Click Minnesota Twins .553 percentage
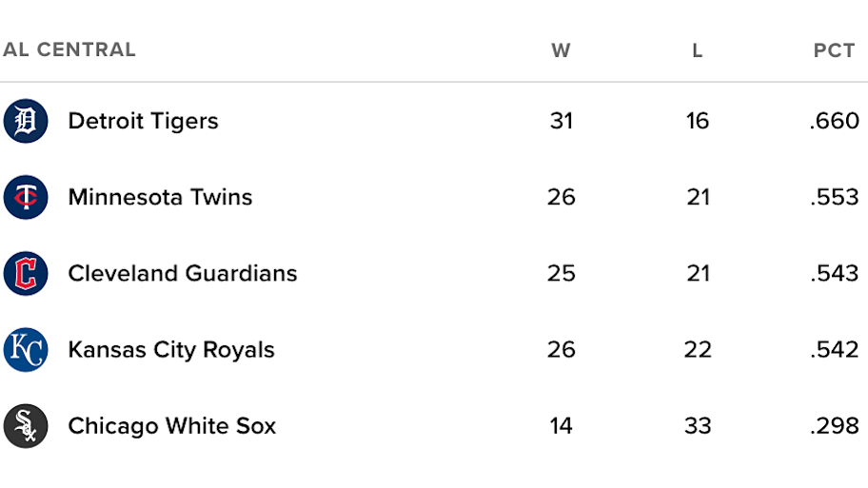 tap(835, 197)
